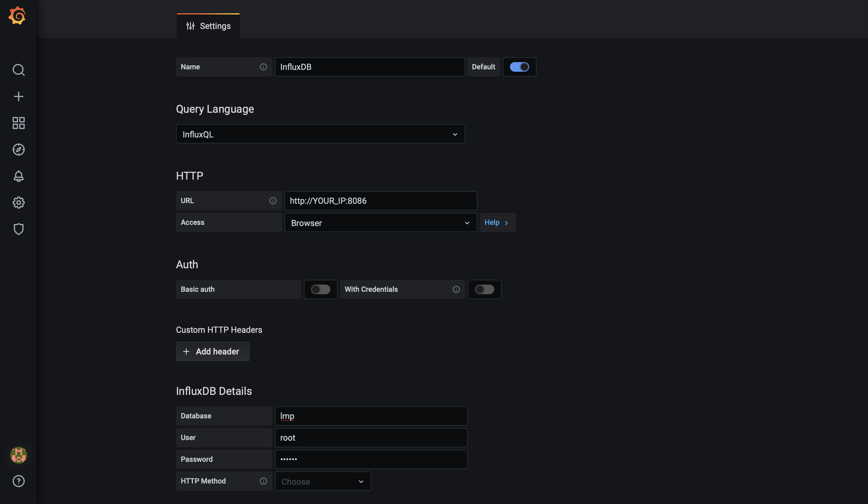Open the HTTP Method Choose dropdown

pyautogui.click(x=323, y=481)
